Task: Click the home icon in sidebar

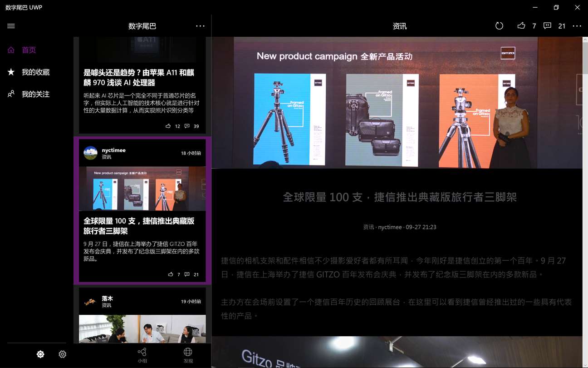Action: pyautogui.click(x=11, y=50)
